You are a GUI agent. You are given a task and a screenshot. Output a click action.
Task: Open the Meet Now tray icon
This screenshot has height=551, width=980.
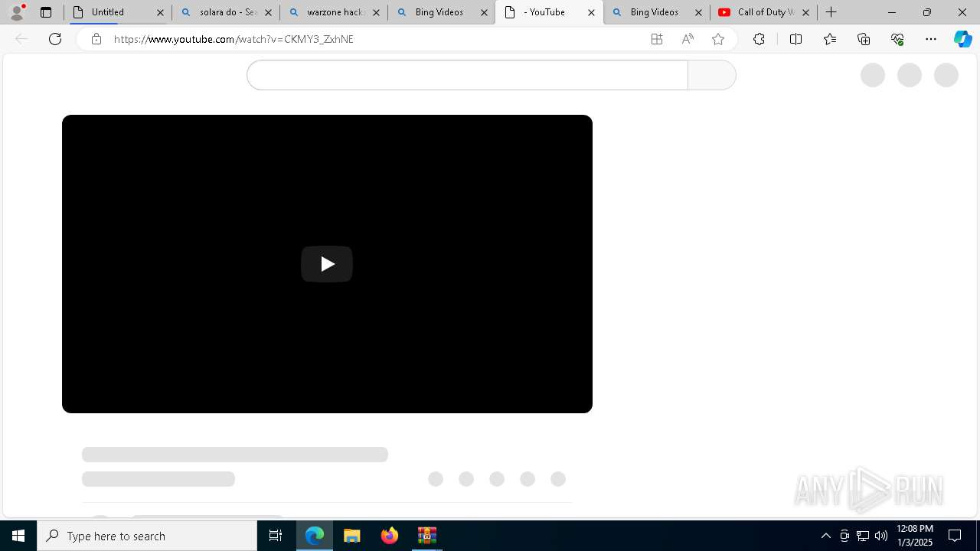point(844,536)
